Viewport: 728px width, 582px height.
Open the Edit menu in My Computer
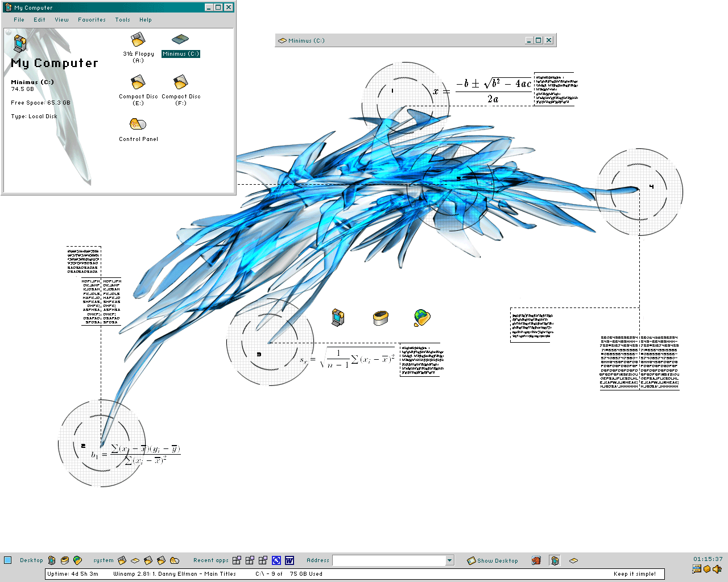pos(39,20)
